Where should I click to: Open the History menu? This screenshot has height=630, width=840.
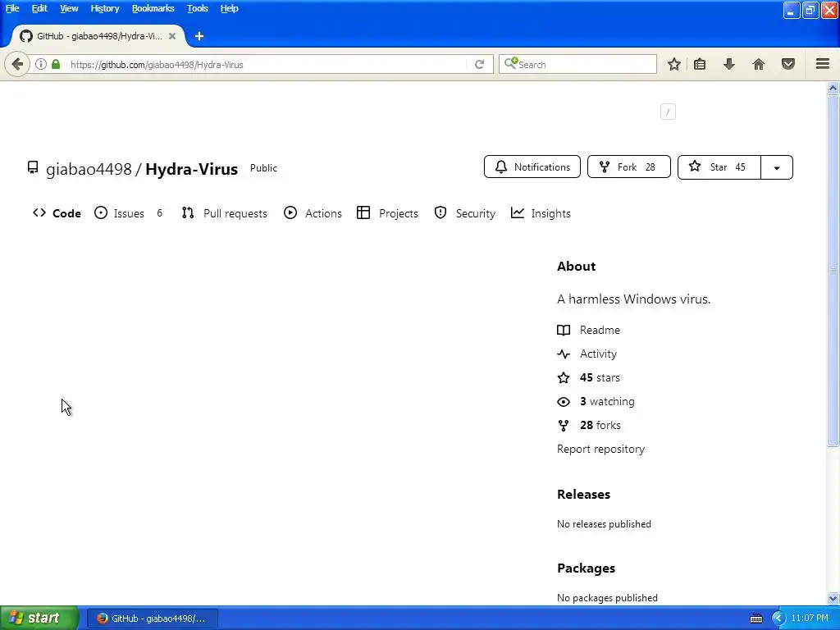[104, 8]
